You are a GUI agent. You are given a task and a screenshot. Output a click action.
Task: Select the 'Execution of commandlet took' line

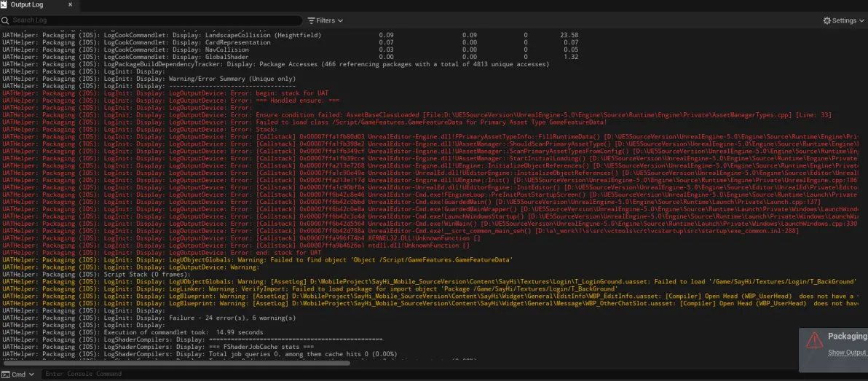point(184,332)
